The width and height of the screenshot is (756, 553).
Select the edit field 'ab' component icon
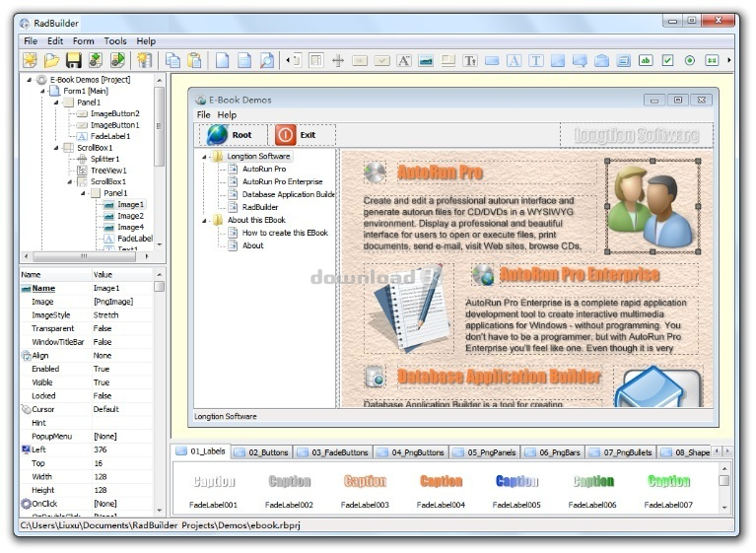pos(646,60)
